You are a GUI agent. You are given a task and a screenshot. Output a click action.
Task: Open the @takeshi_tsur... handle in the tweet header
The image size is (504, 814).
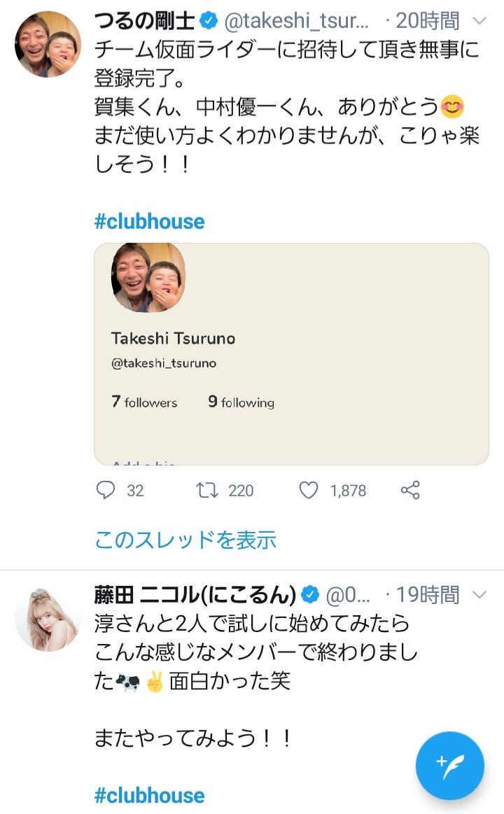(296, 21)
